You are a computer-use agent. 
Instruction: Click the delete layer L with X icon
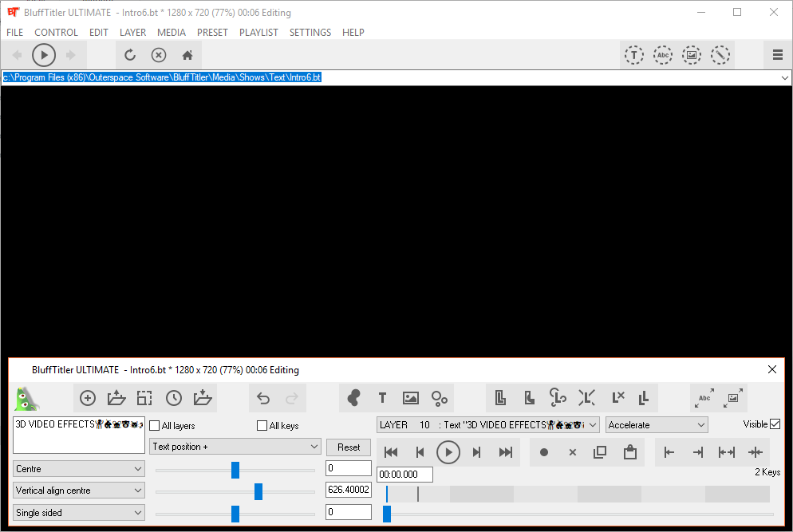click(x=618, y=399)
